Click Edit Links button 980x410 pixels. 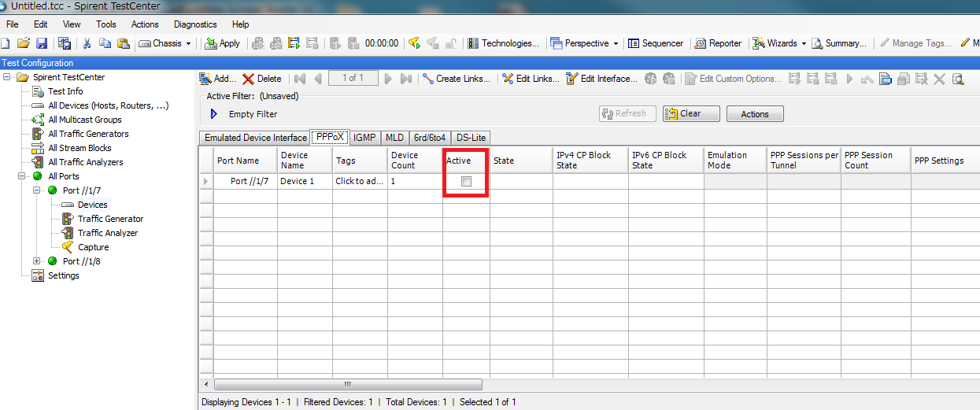coord(530,79)
